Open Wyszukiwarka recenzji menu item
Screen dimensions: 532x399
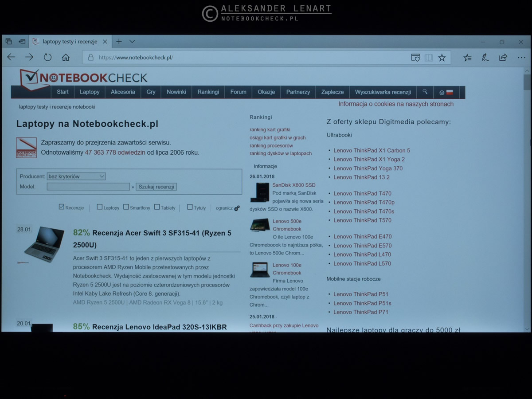pyautogui.click(x=383, y=92)
